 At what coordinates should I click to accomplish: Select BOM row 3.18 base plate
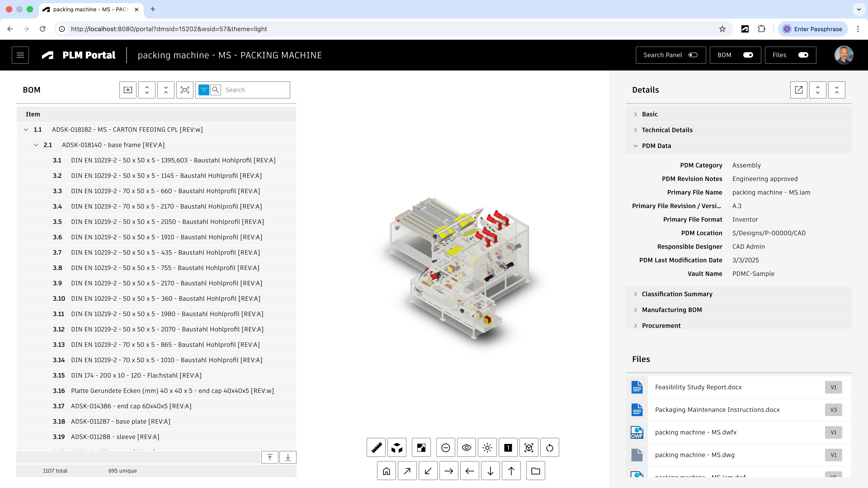point(120,421)
